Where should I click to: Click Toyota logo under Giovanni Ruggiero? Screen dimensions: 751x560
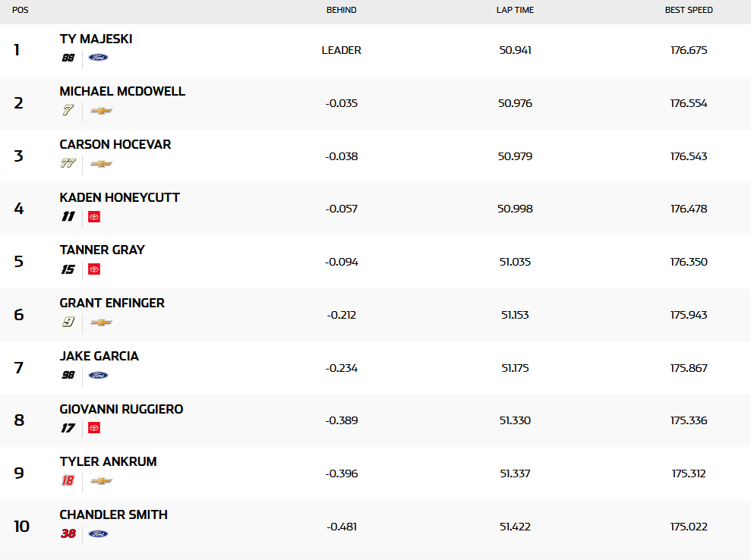click(x=94, y=428)
